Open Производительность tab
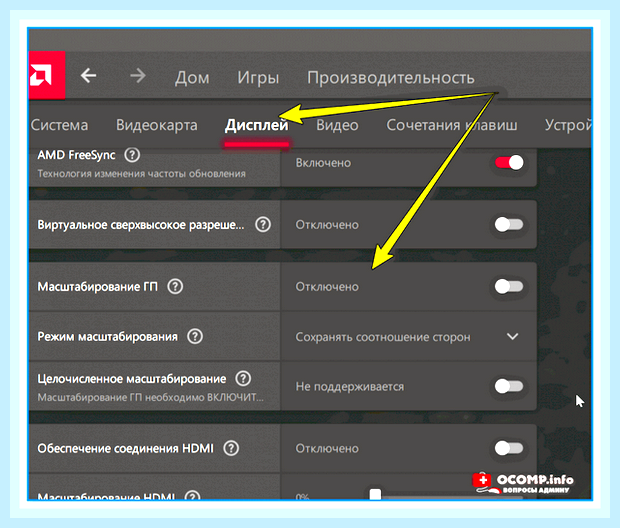The width and height of the screenshot is (620, 528). coord(391,78)
